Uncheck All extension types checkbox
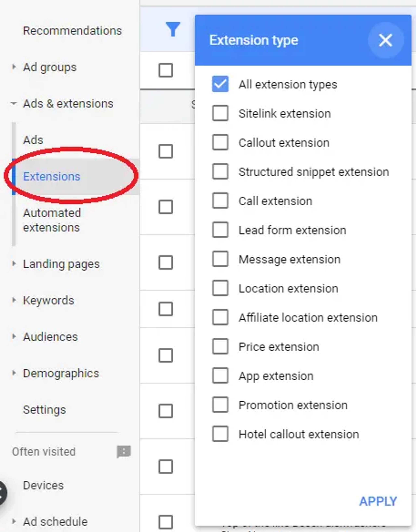Viewport: 416px width, 532px height. pos(220,84)
